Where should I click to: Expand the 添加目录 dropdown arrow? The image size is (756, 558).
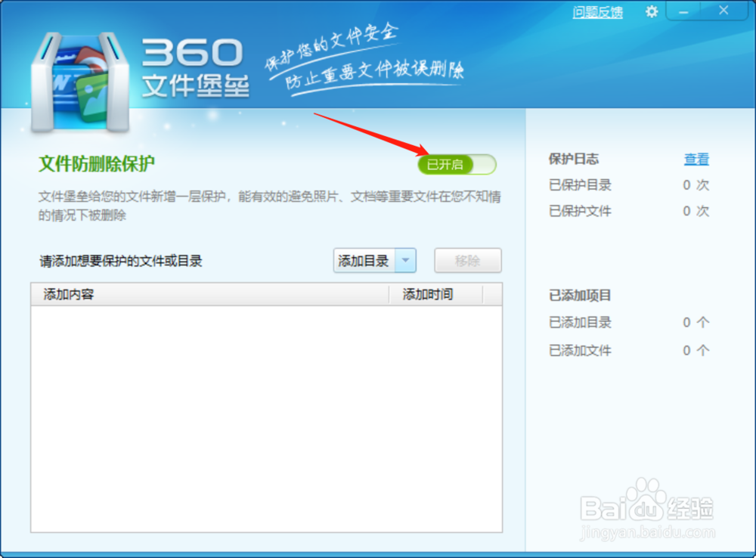[x=405, y=260]
